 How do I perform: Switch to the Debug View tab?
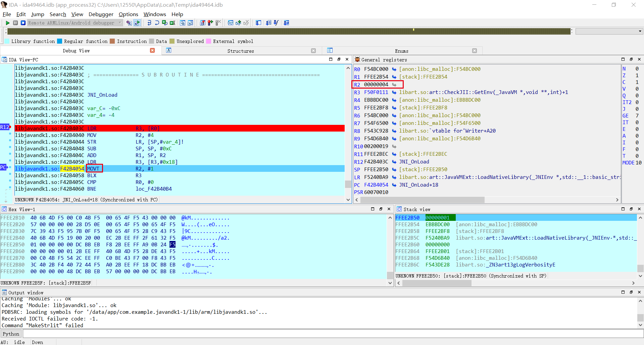click(76, 51)
